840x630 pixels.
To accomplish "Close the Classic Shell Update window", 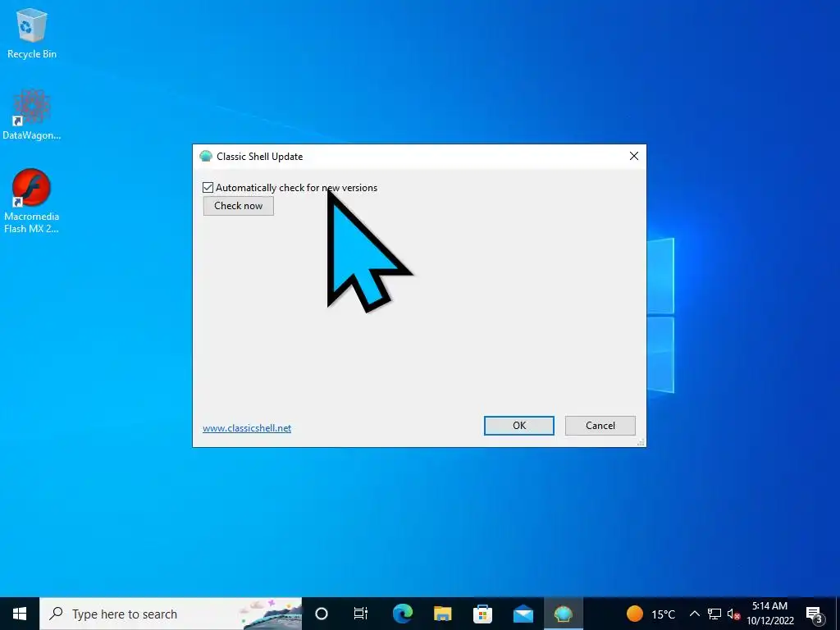I will tap(634, 156).
